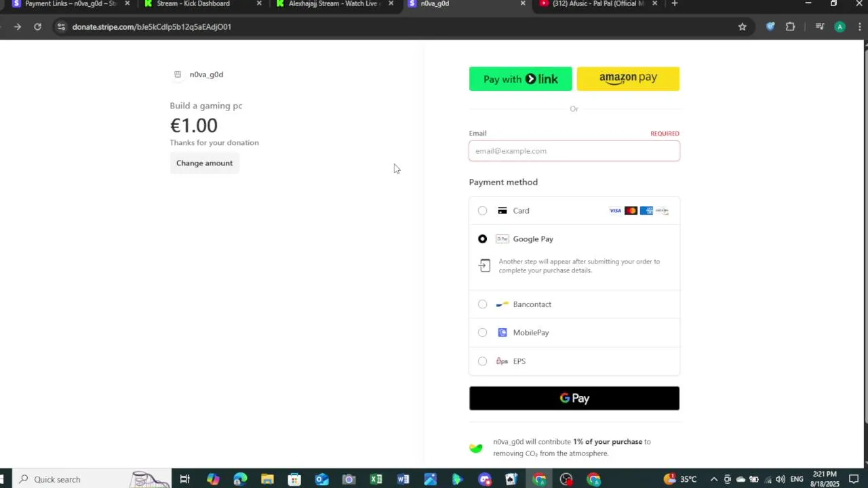Click the green climate leaf icon

click(476, 448)
